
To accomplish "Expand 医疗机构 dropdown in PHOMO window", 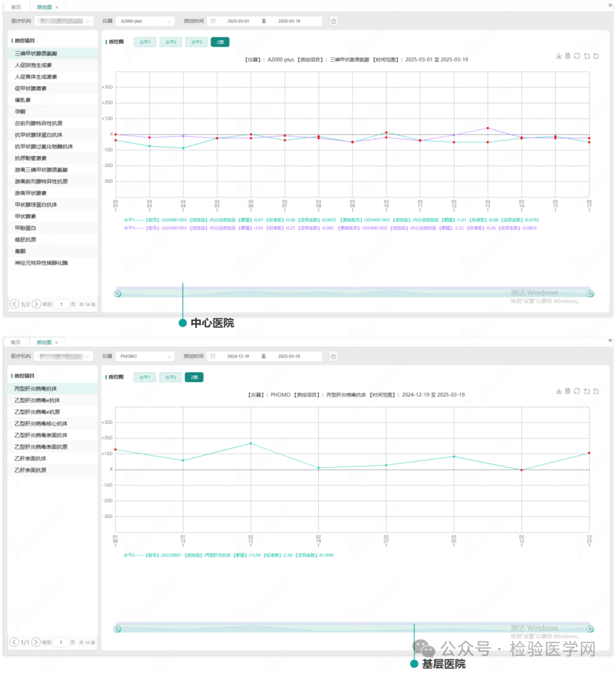I will [x=64, y=356].
